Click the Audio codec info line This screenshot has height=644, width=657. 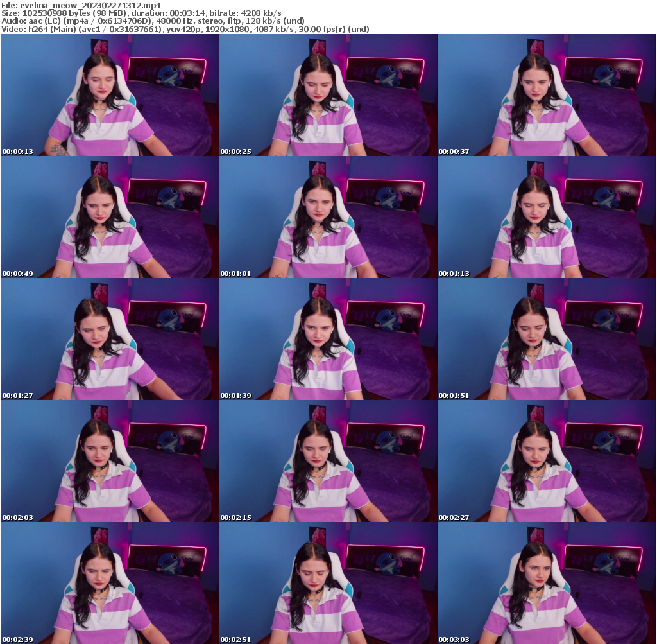[144, 21]
